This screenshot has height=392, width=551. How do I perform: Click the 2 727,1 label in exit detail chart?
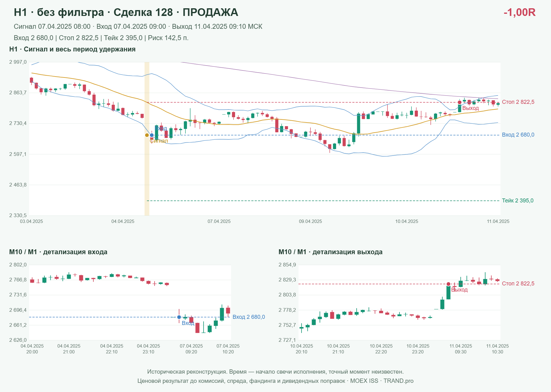pyautogui.click(x=287, y=340)
